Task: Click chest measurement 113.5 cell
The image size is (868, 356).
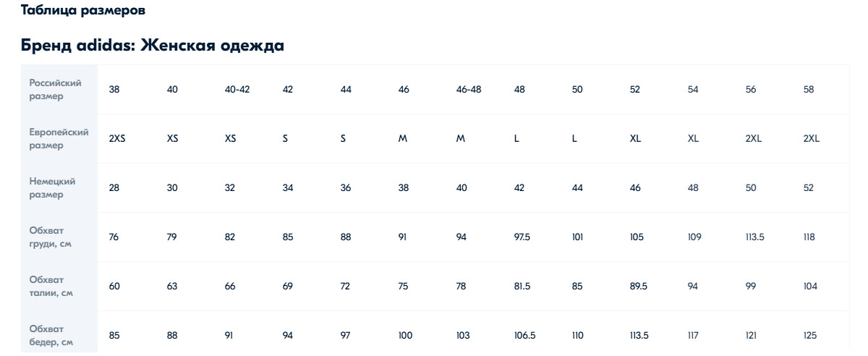Action: tap(755, 237)
